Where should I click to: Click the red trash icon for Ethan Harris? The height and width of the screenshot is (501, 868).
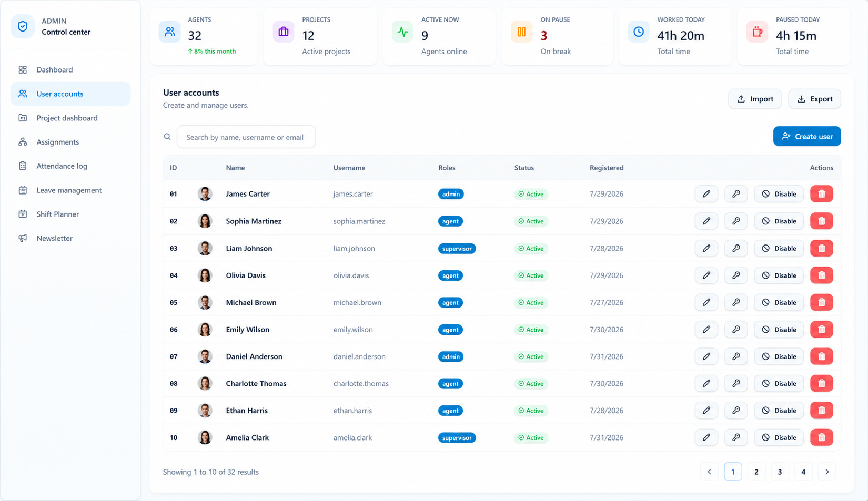[821, 411]
